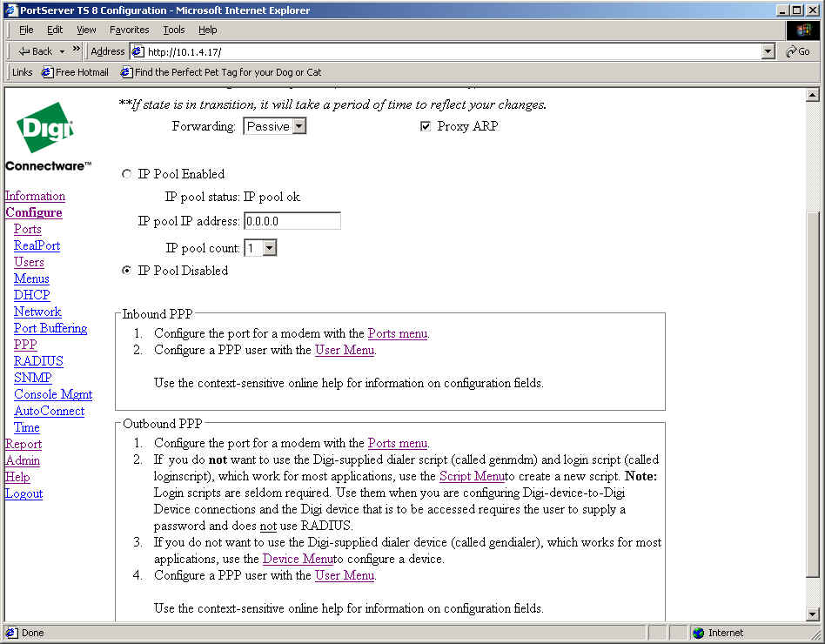Viewport: 825px width, 644px height.
Task: Click the Back arrow toolbar button
Action: [x=35, y=51]
